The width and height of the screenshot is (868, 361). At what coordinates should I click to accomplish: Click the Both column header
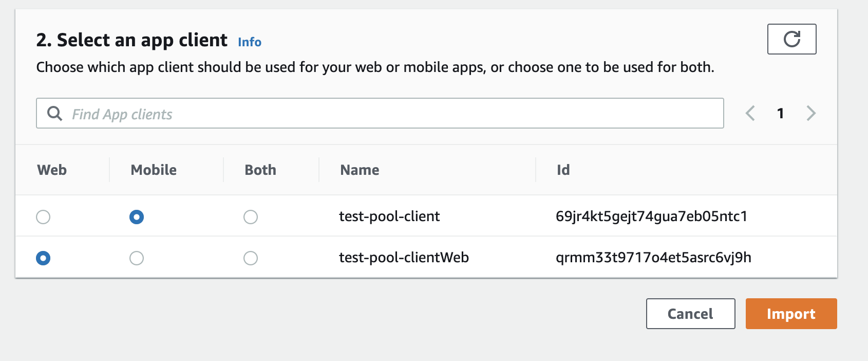point(260,170)
